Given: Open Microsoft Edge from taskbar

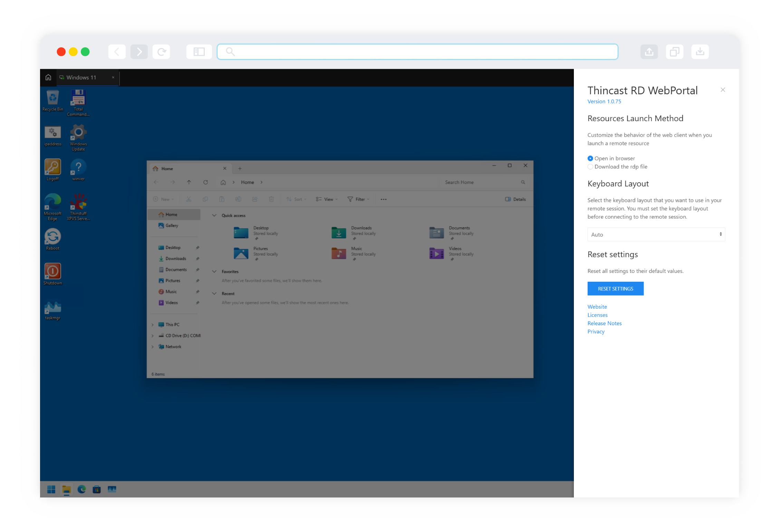Looking at the screenshot, I should [x=81, y=489].
